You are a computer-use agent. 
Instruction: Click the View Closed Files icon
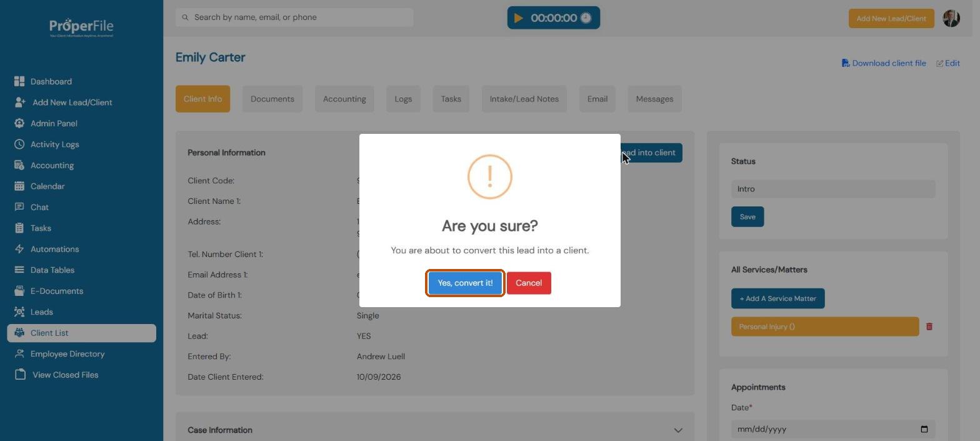pyautogui.click(x=20, y=375)
